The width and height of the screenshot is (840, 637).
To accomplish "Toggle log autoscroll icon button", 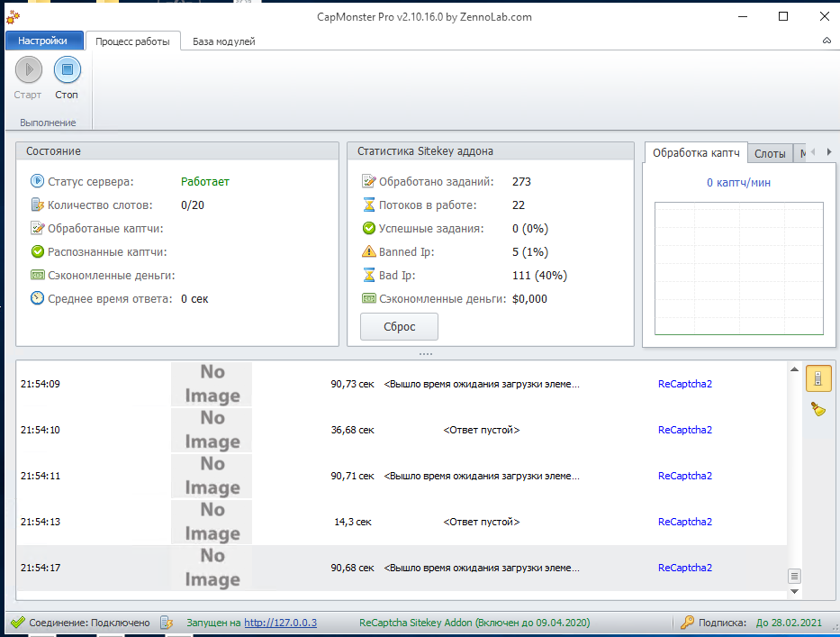I will click(818, 378).
